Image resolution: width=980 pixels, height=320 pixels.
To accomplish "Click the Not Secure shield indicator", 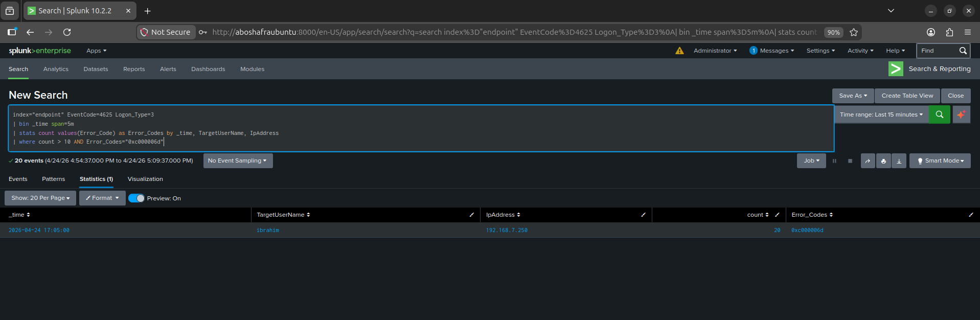I will coord(166,32).
